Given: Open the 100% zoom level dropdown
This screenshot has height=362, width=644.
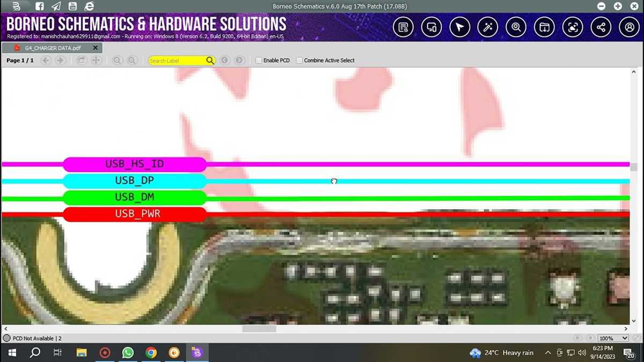Looking at the screenshot, I should pos(613,338).
